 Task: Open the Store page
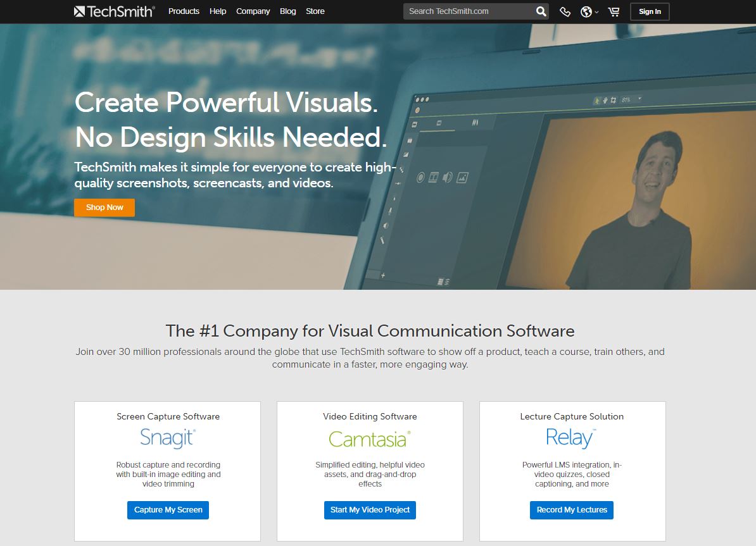click(315, 11)
